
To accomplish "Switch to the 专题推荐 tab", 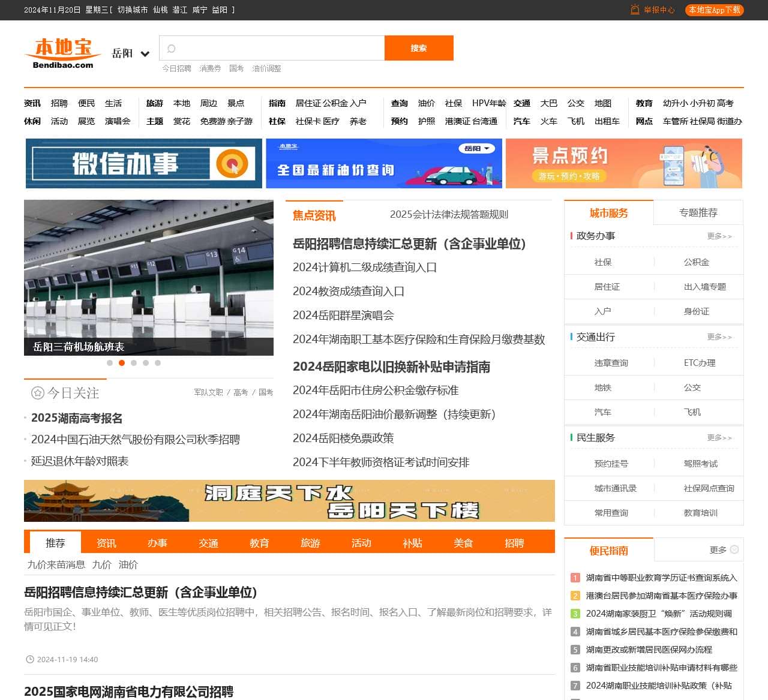I will pos(698,213).
